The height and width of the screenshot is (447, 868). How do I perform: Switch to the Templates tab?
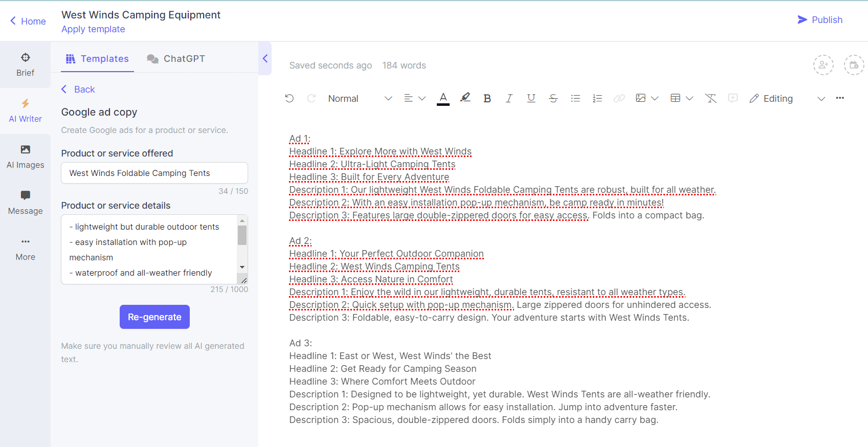tap(98, 59)
